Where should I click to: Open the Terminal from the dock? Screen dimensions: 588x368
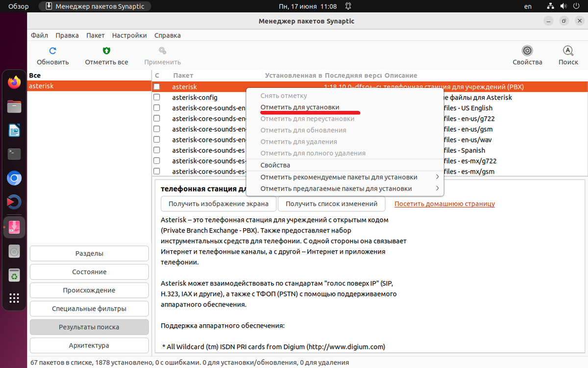tap(14, 154)
